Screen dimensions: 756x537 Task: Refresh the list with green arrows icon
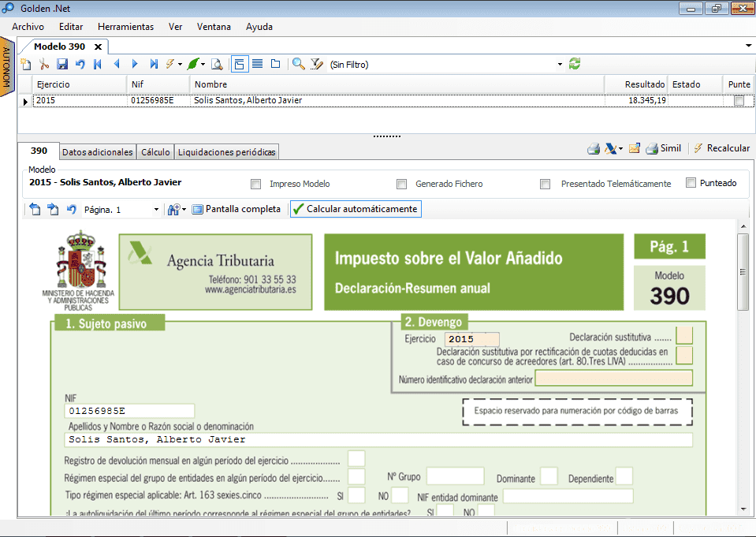pyautogui.click(x=575, y=65)
